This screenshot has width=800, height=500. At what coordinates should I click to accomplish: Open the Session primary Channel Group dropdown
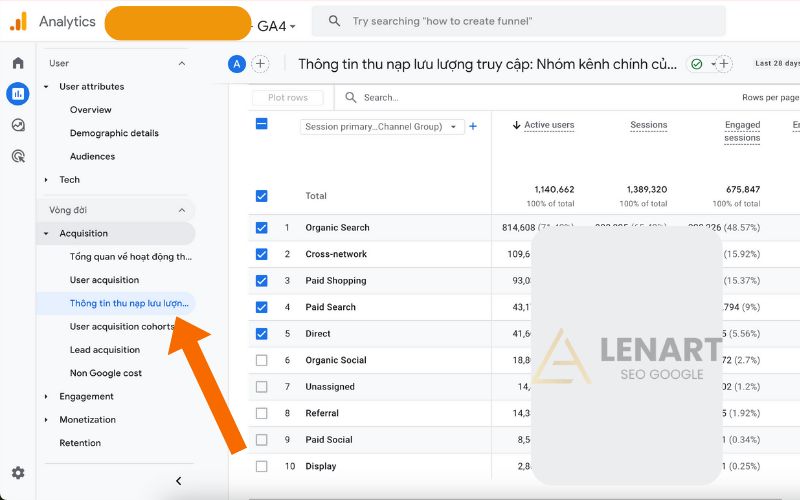(382, 127)
